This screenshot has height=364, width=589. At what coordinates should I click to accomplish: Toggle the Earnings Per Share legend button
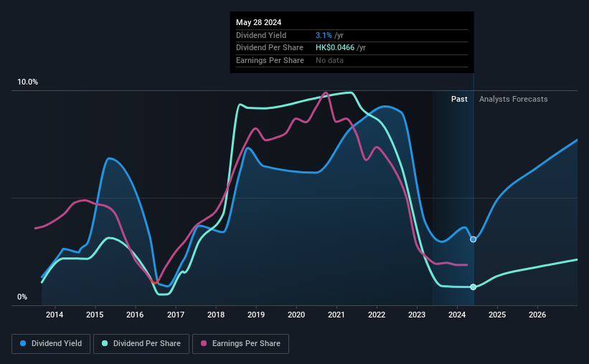240,344
